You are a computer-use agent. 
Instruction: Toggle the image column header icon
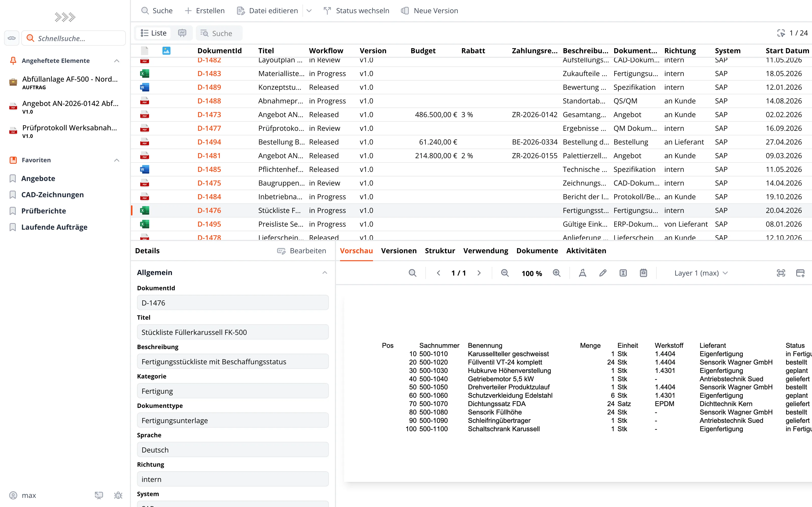click(x=166, y=51)
